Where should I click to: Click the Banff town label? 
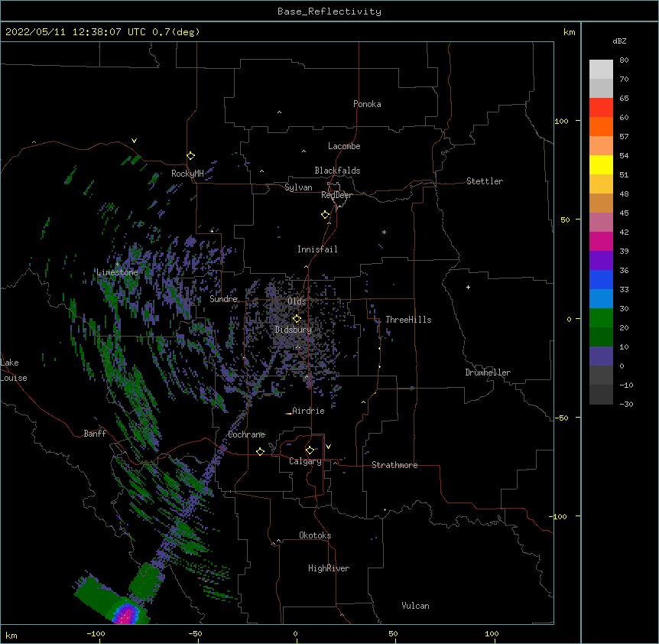click(95, 434)
